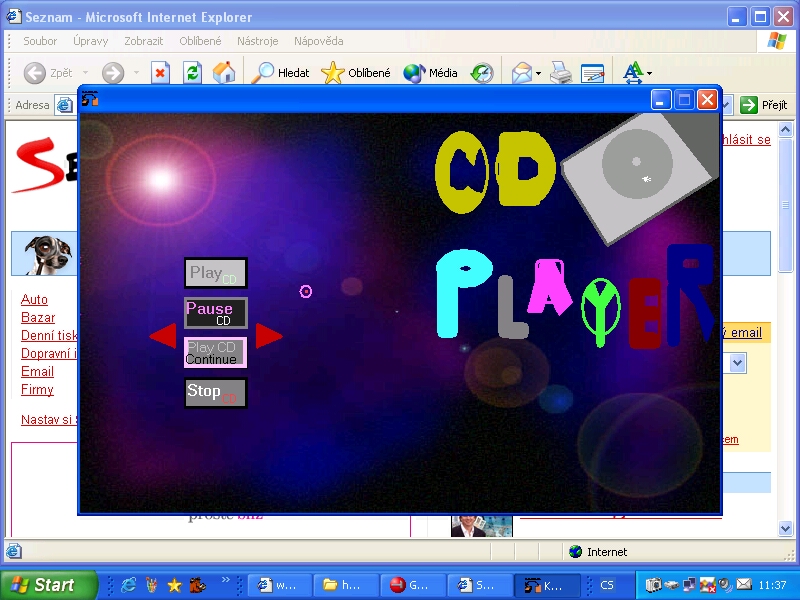The width and height of the screenshot is (800, 600).
Task: Open the Denní tisk link
Action: click(x=49, y=335)
